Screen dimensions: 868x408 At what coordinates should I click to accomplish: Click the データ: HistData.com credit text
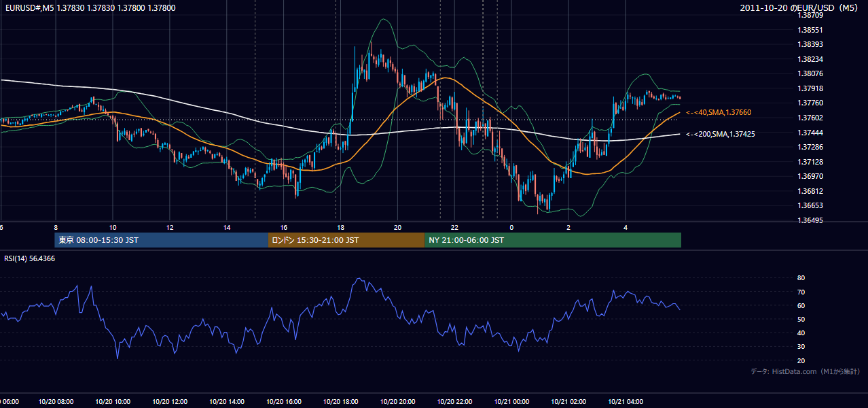[x=806, y=371]
